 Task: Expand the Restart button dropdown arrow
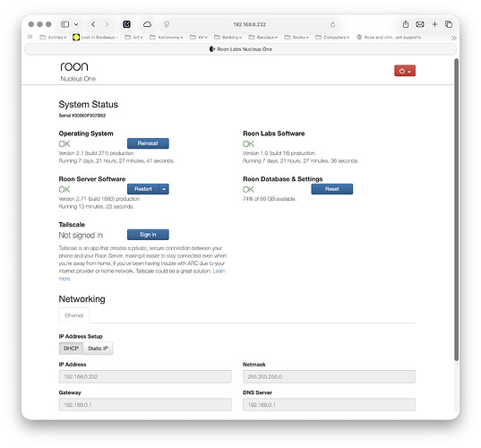(x=164, y=189)
